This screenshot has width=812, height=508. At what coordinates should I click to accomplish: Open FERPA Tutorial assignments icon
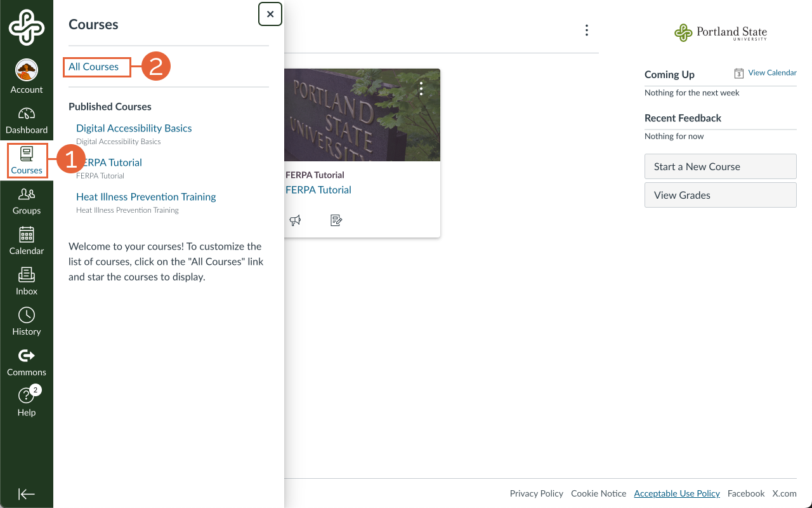[x=336, y=220]
